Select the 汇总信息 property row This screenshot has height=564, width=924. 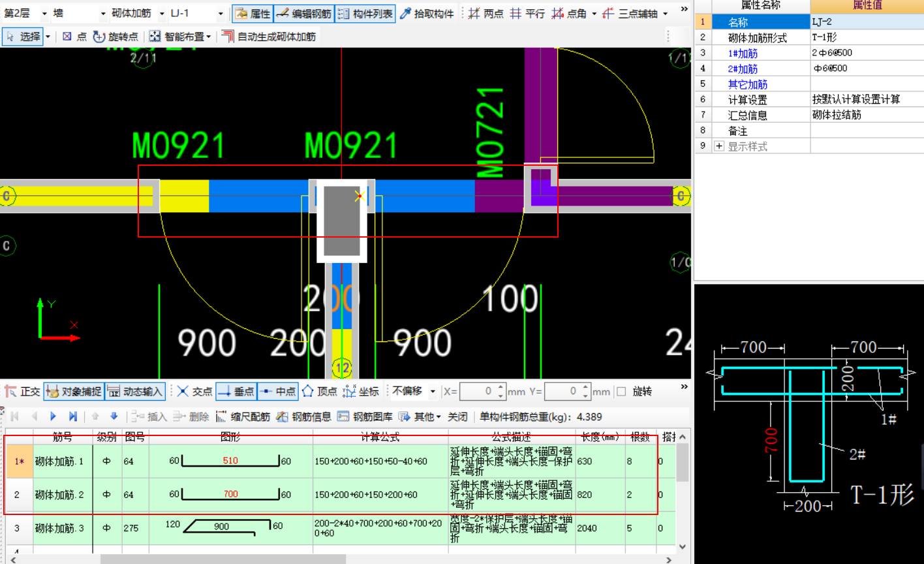click(808, 115)
